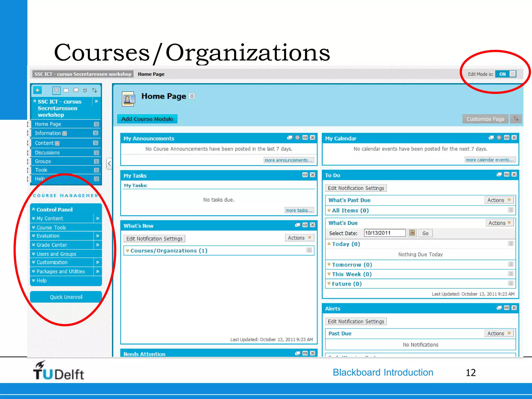Screen dimensions: 532x399
Task: Open Information menu item options chevron
Action: 96,133
